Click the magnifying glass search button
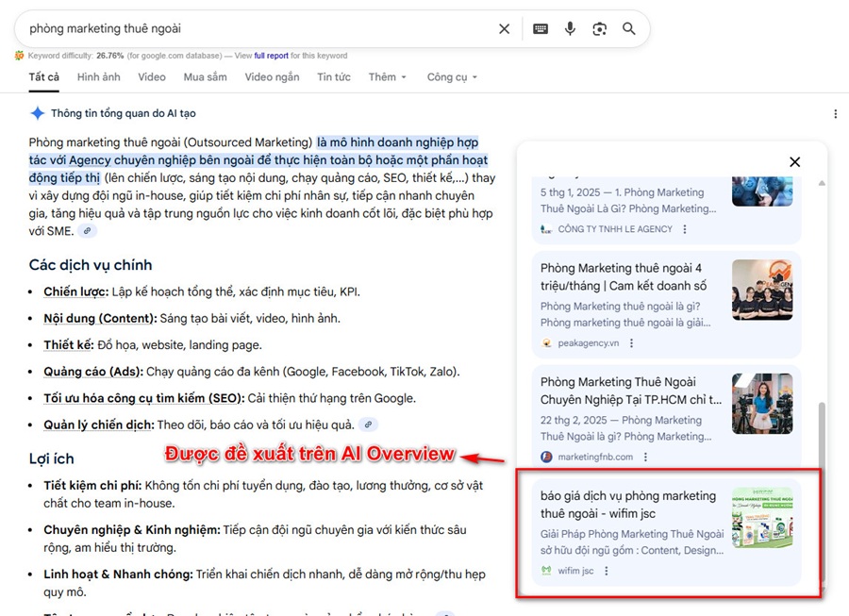Screen dimensions: 849x616 [x=629, y=29]
